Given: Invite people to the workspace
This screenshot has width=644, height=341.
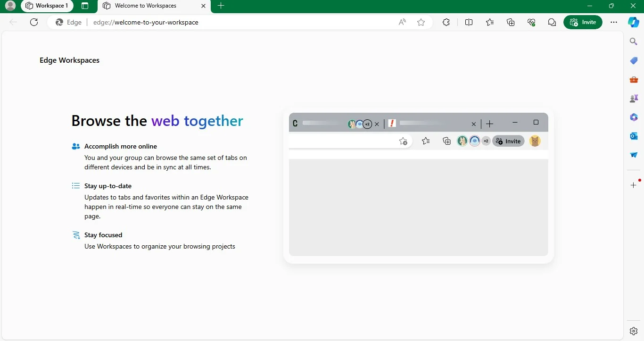Looking at the screenshot, I should pyautogui.click(x=583, y=22).
